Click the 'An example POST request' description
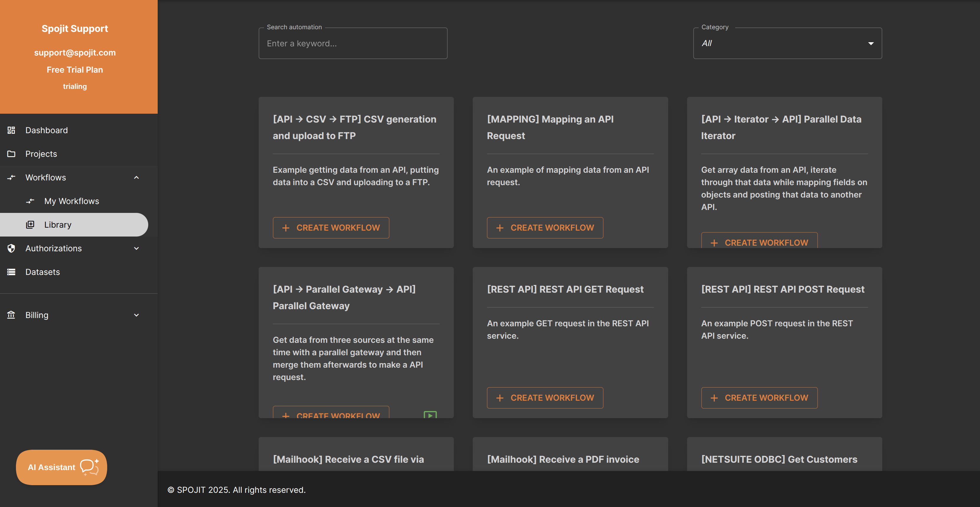The height and width of the screenshot is (507, 980). pyautogui.click(x=777, y=329)
